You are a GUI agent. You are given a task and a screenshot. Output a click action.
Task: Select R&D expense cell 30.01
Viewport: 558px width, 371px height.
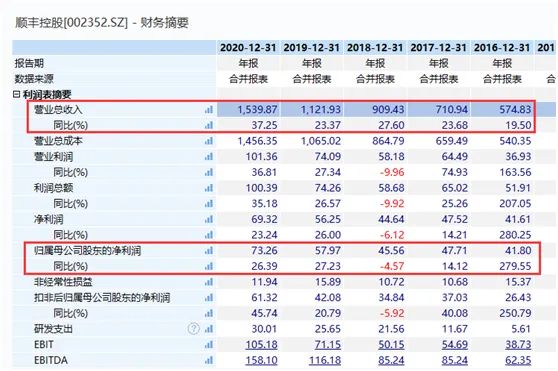click(264, 329)
